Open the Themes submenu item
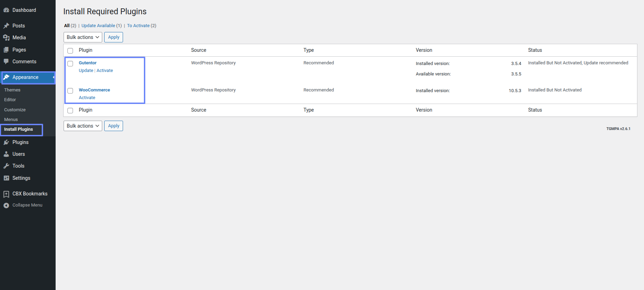Image resolution: width=644 pixels, height=290 pixels. (x=12, y=90)
